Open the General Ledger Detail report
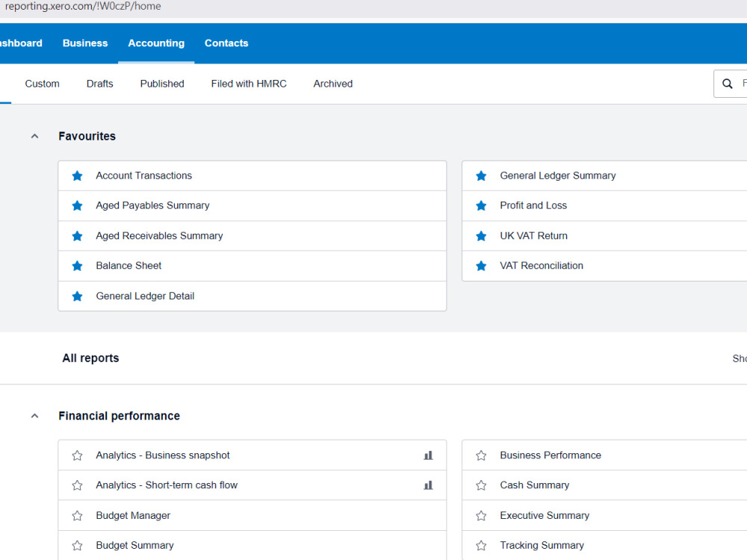The image size is (747, 560). coord(145,296)
